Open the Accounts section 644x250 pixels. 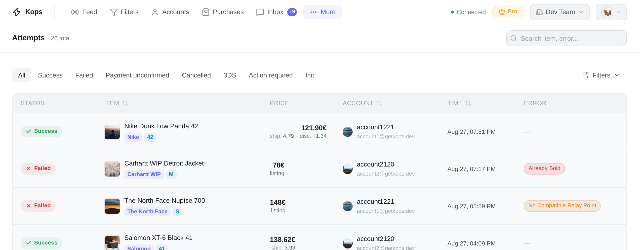[x=170, y=12]
